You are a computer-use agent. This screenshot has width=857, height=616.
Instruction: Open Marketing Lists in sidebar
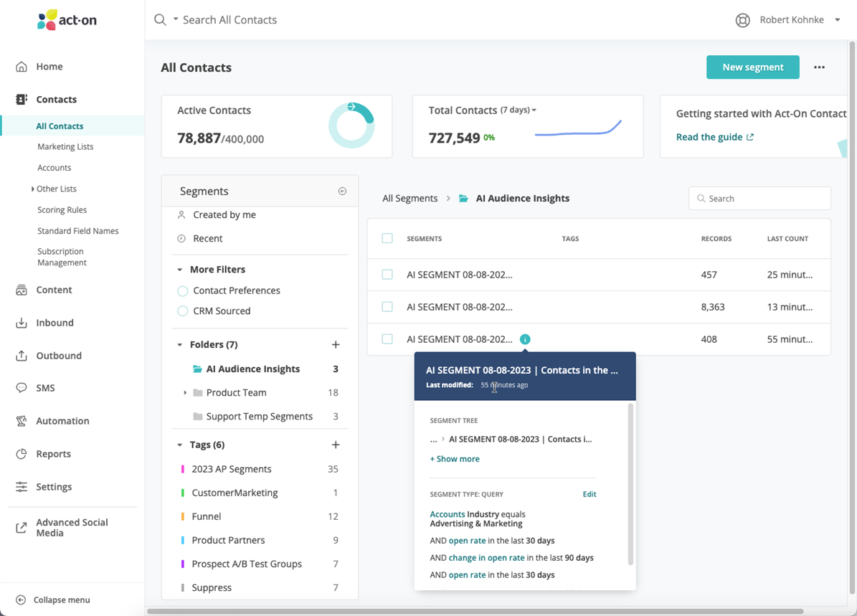65,146
